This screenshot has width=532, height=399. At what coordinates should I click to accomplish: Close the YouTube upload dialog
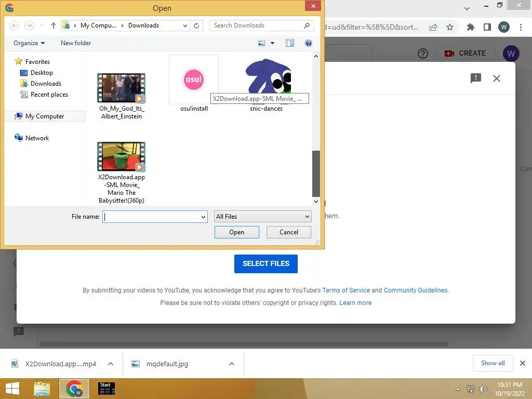(497, 78)
